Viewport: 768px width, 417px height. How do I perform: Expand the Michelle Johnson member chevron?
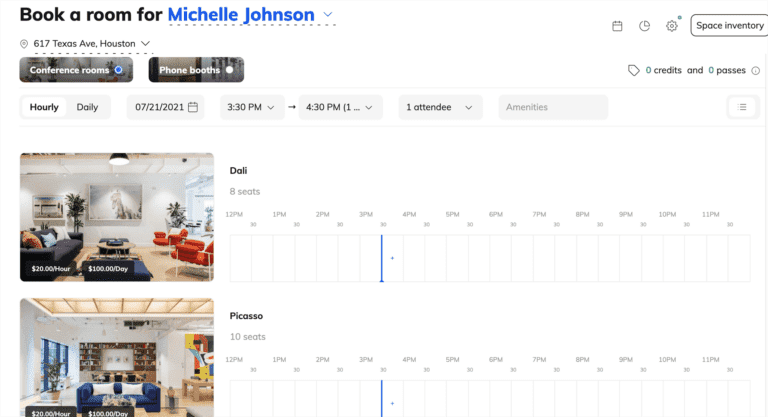coord(328,15)
